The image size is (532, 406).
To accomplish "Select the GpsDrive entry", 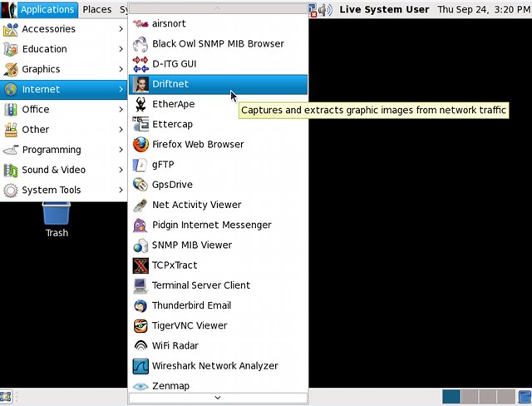I will (x=218, y=185).
